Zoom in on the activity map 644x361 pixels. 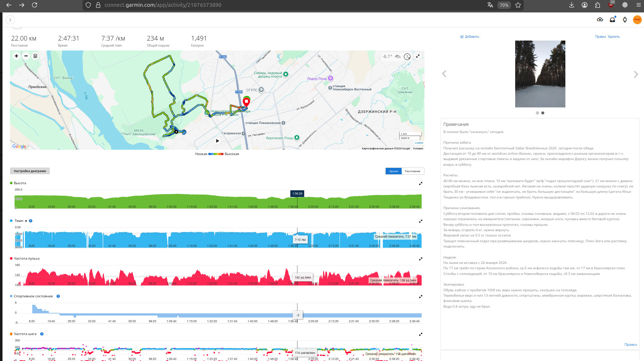click(16, 56)
